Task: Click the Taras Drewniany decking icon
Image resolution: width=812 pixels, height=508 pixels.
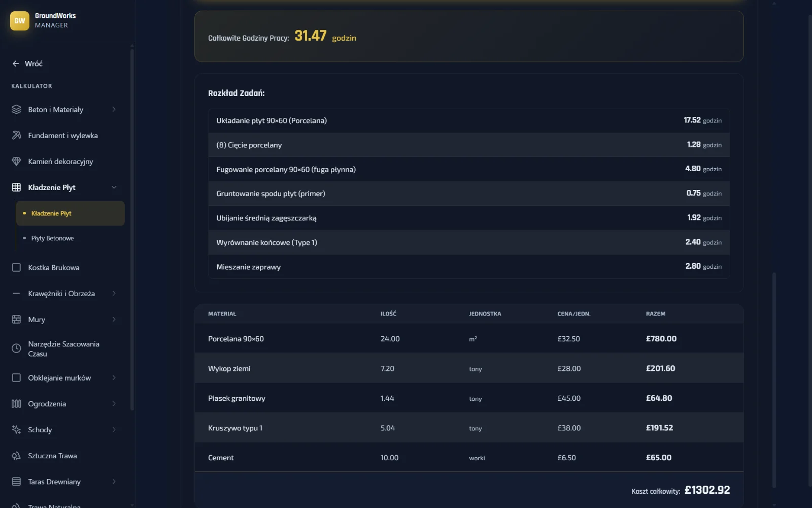Action: pos(16,481)
